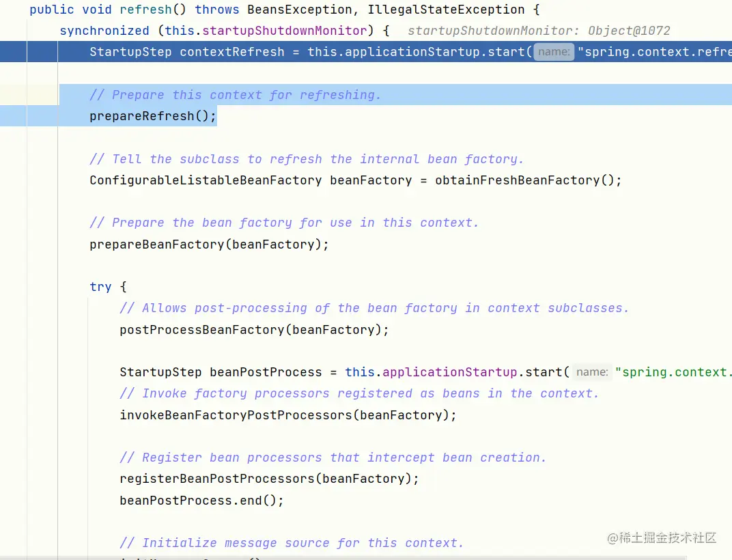This screenshot has height=560, width=732.
Task: Click 'startupShutdownMonitor' field in synchronized statement
Action: pos(285,31)
